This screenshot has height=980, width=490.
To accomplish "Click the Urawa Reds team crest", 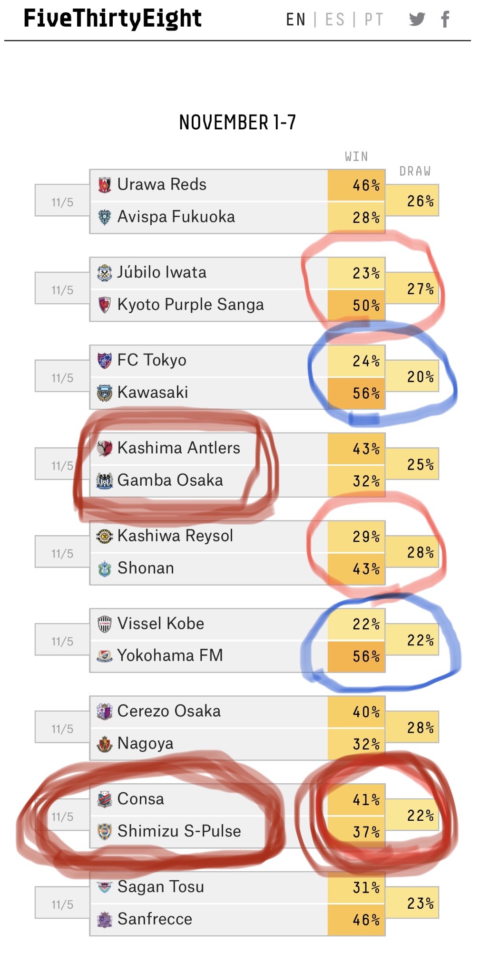I will click(x=105, y=184).
